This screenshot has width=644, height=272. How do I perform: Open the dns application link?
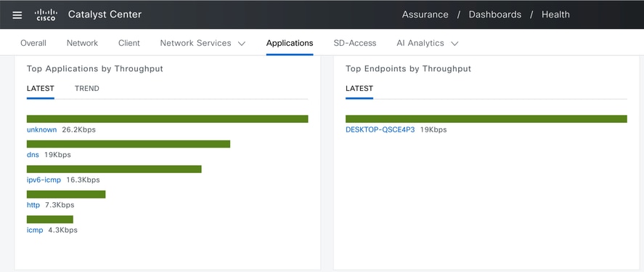pos(33,155)
